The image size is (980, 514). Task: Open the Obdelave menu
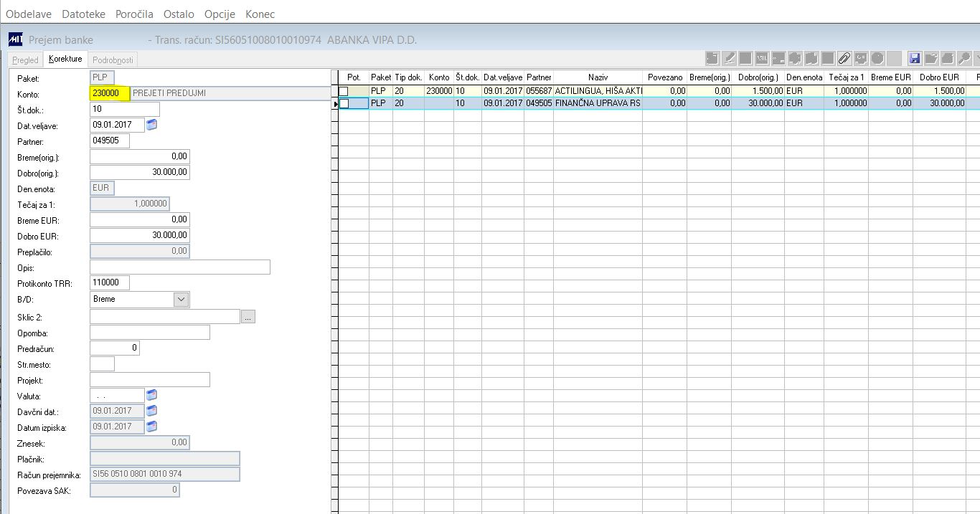pyautogui.click(x=29, y=14)
